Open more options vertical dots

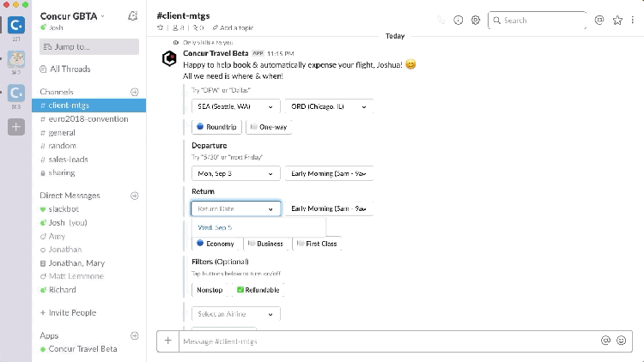pyautogui.click(x=633, y=20)
